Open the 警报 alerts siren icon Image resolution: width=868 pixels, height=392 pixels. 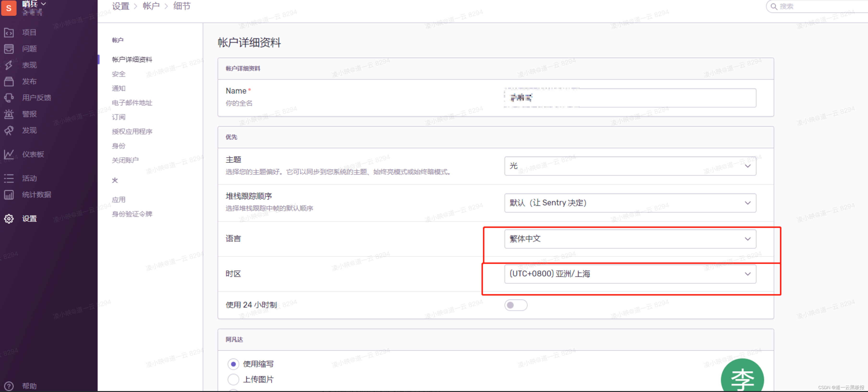tap(9, 114)
